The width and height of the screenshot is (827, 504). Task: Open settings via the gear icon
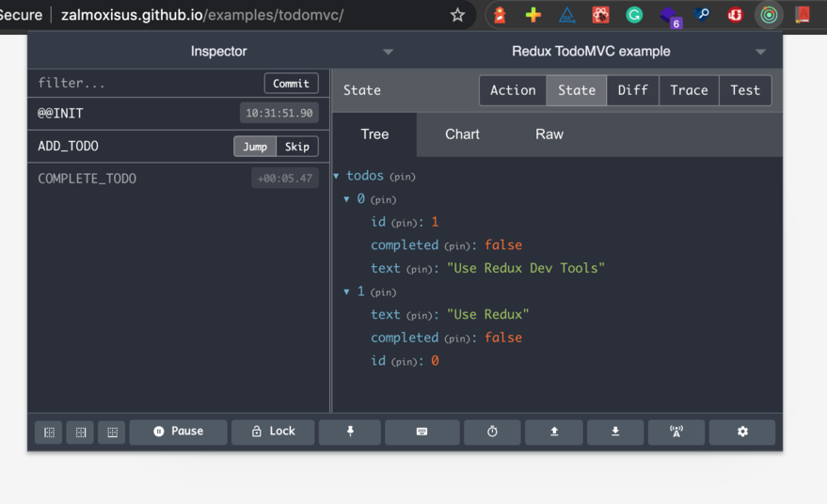[742, 432]
